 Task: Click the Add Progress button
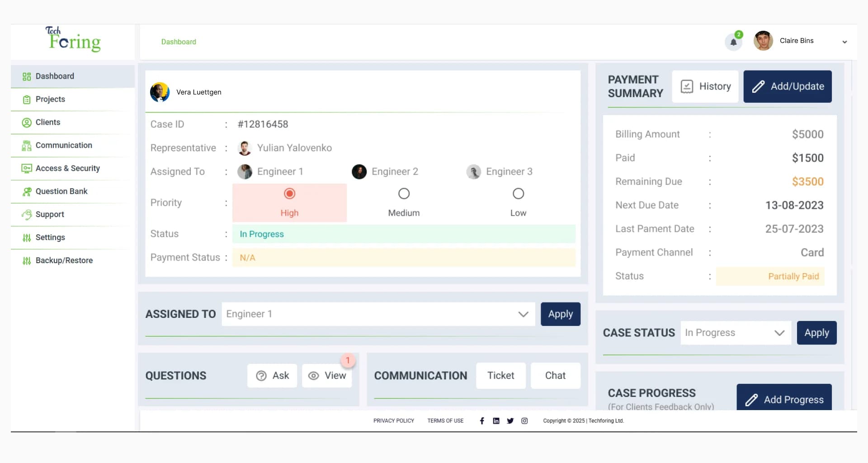[784, 397]
